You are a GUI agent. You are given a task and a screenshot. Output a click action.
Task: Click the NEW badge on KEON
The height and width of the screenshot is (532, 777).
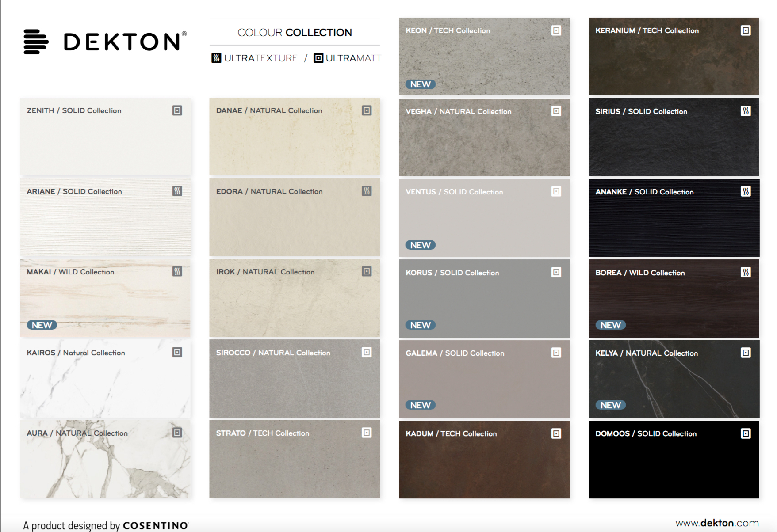click(421, 84)
